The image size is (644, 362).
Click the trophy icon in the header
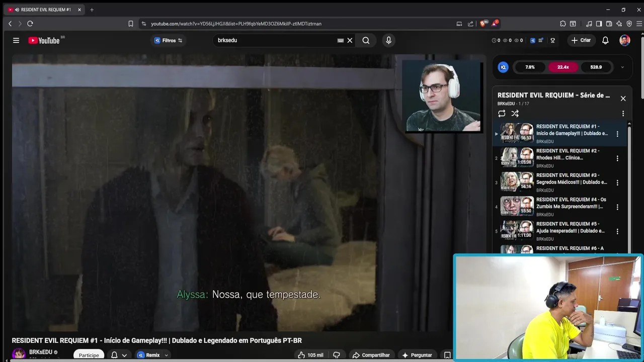(x=552, y=40)
